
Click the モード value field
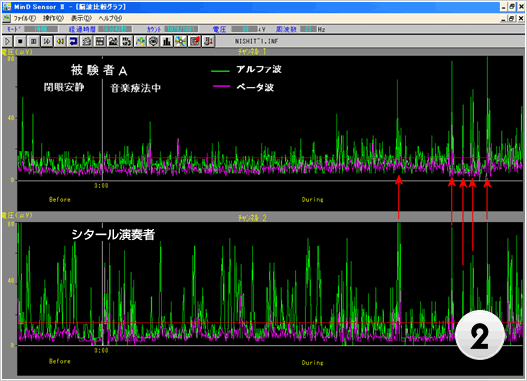(41, 29)
